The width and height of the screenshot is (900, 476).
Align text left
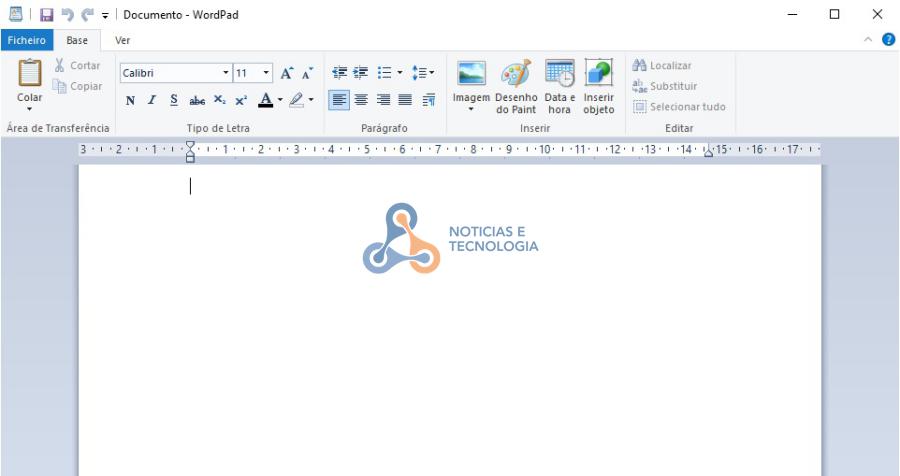point(339,100)
